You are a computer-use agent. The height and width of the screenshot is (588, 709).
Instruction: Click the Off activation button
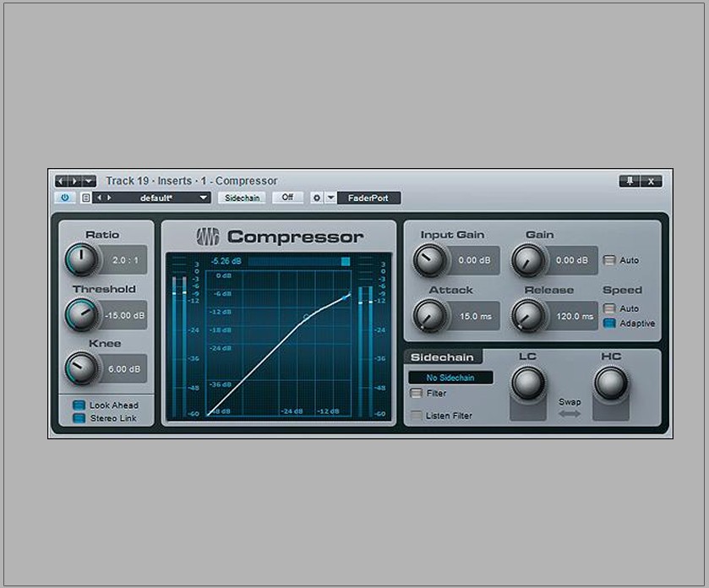coord(287,198)
